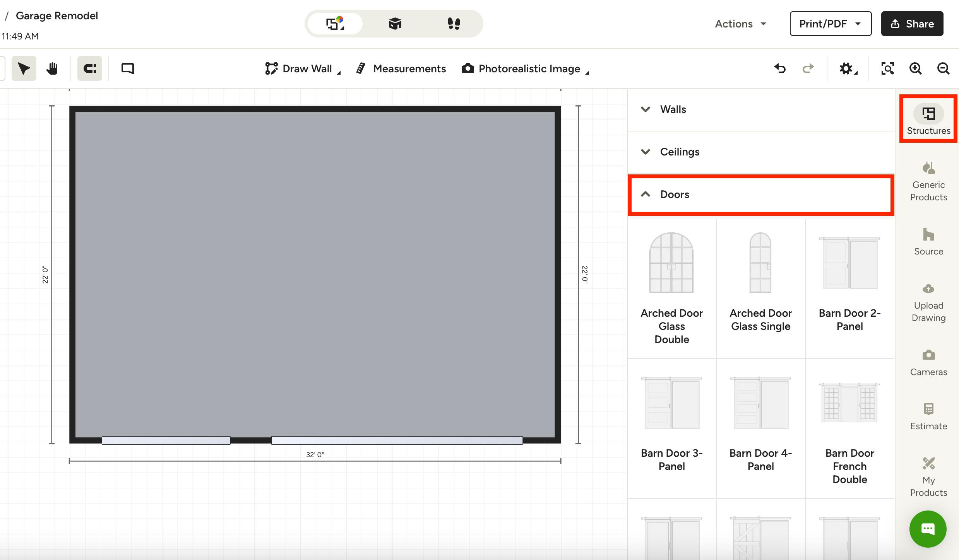
Task: Activate the hand pan tool
Action: pyautogui.click(x=52, y=68)
